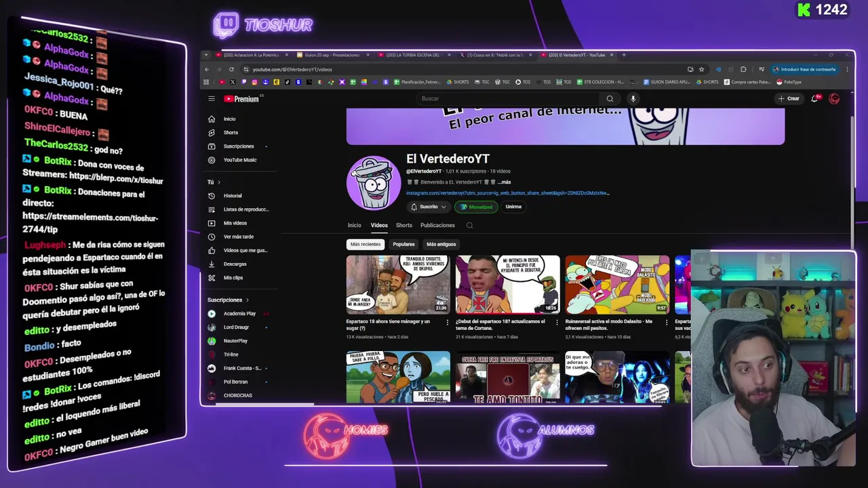Open Mis clips in the sidebar
This screenshot has height=488, width=868.
(233, 278)
